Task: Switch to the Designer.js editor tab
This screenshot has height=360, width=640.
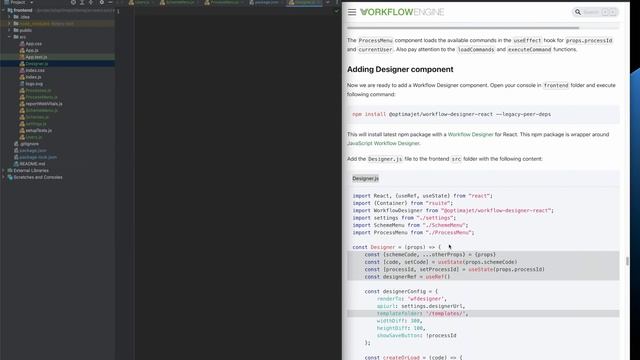Action: click(x=304, y=2)
